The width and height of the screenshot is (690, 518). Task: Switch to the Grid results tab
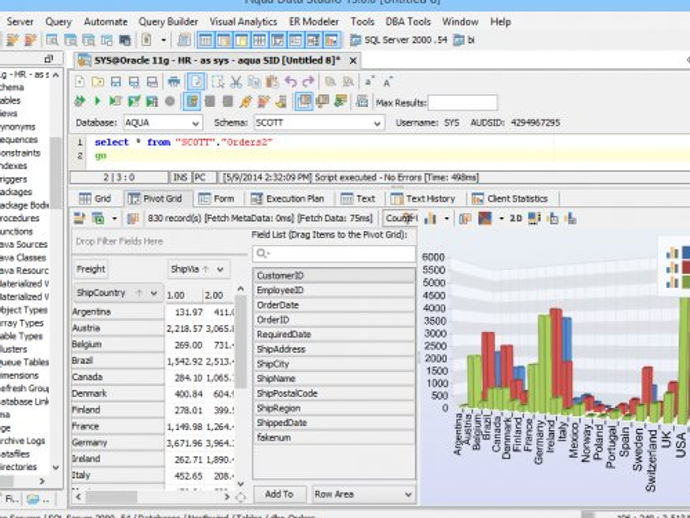coord(95,199)
